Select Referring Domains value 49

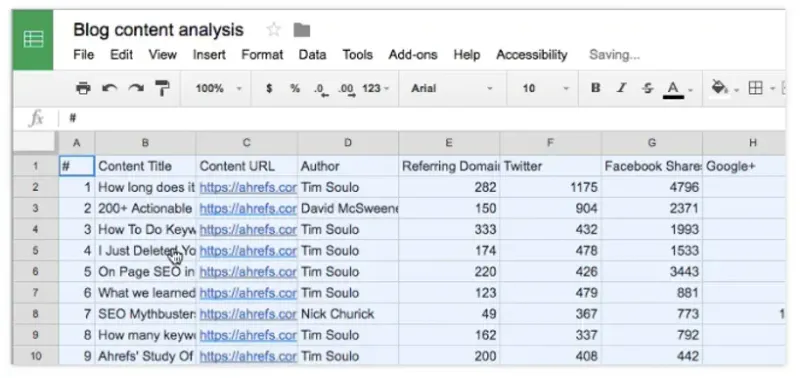click(449, 314)
